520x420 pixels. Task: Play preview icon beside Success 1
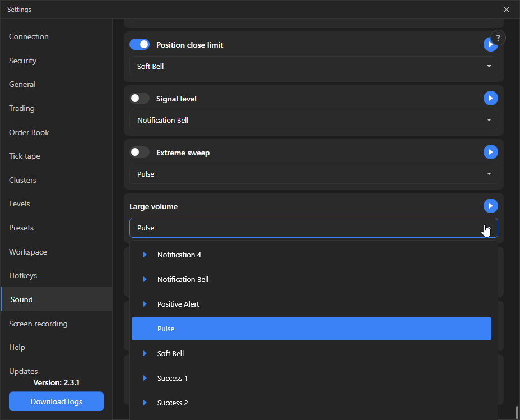pyautogui.click(x=145, y=378)
